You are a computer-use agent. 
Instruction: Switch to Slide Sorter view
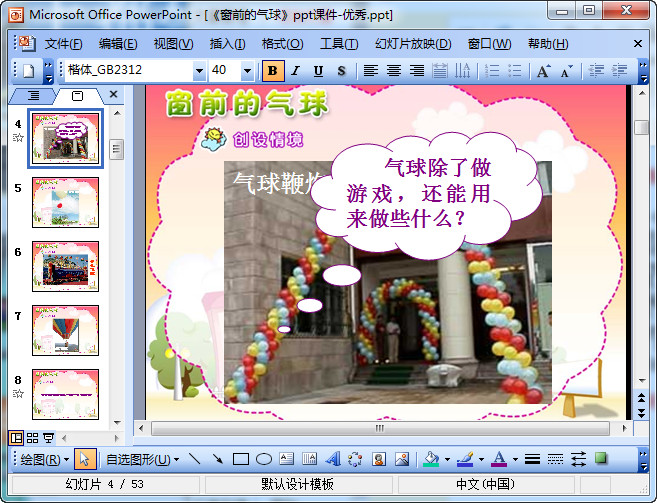click(32, 438)
